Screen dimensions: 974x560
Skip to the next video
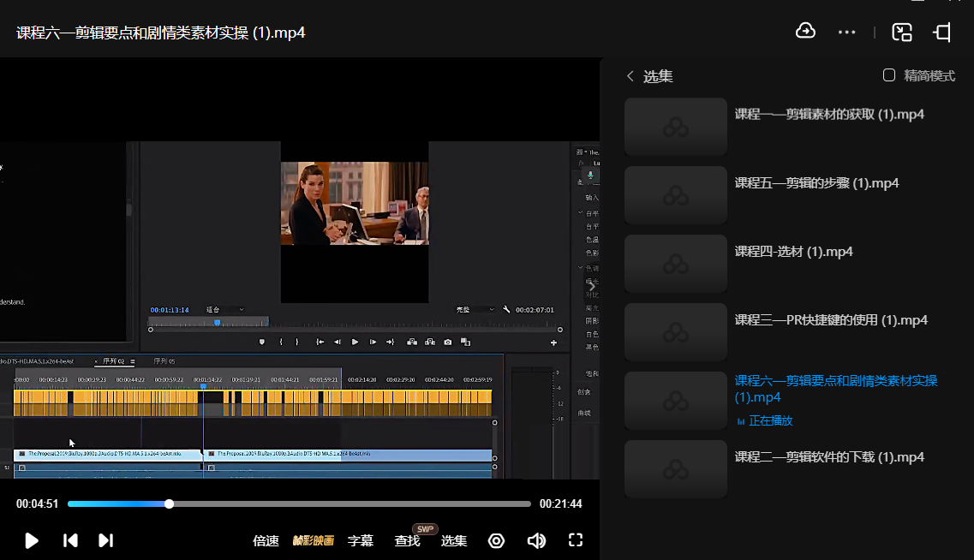[x=105, y=540]
